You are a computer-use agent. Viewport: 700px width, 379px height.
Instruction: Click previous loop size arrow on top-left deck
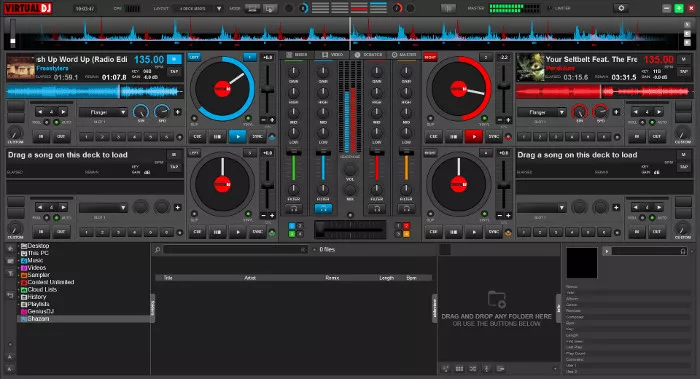click(x=40, y=112)
